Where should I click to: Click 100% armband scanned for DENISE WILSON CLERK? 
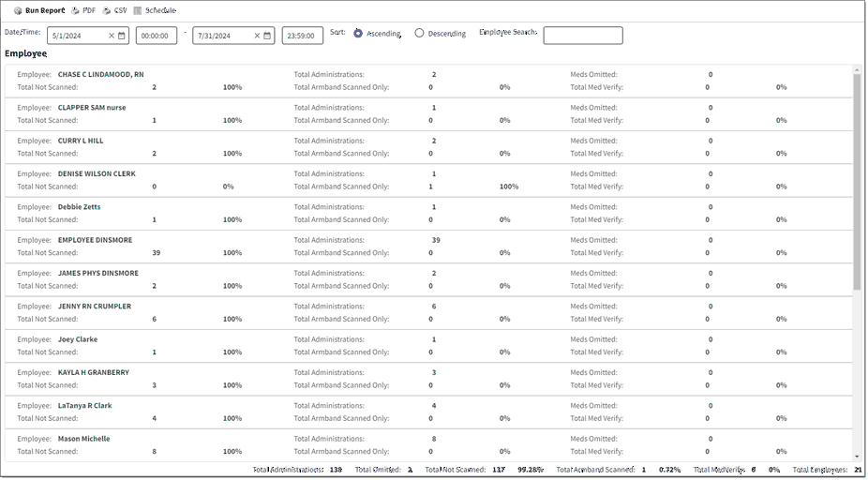tap(509, 187)
